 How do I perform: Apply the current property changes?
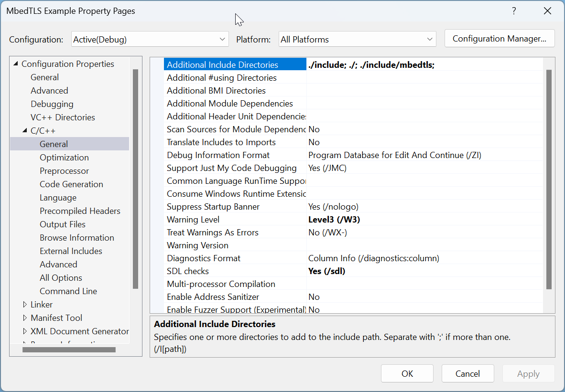528,373
